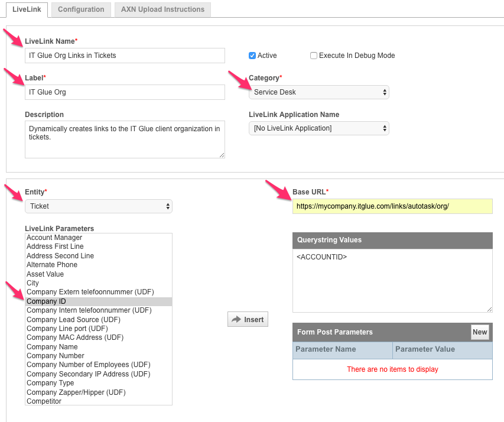
Task: Click the Querystring Values text area
Action: click(x=392, y=281)
